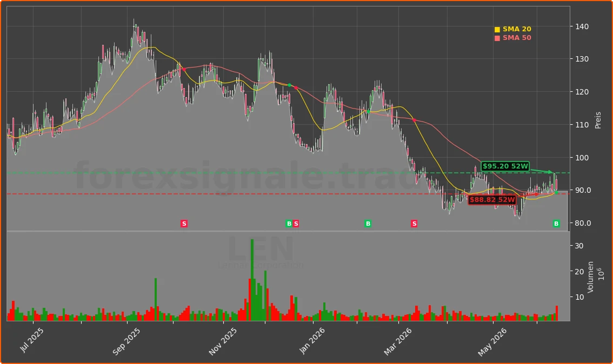613x364 pixels.
Task: Click the Jan 2026 date label
Action: (311, 341)
